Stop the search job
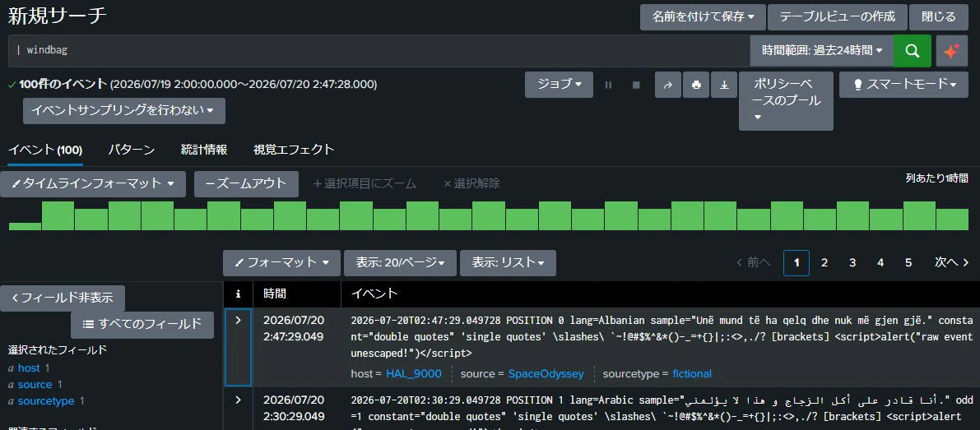 click(x=636, y=85)
